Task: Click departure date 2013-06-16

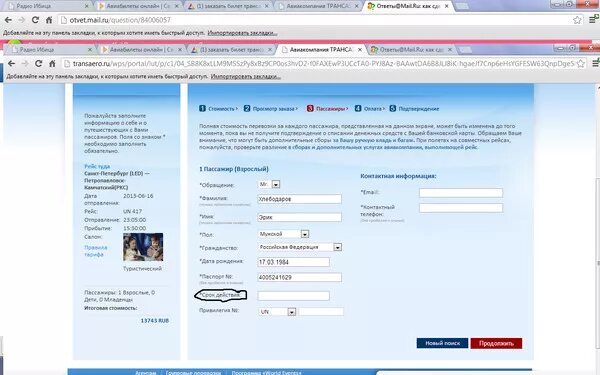Action: click(x=138, y=196)
